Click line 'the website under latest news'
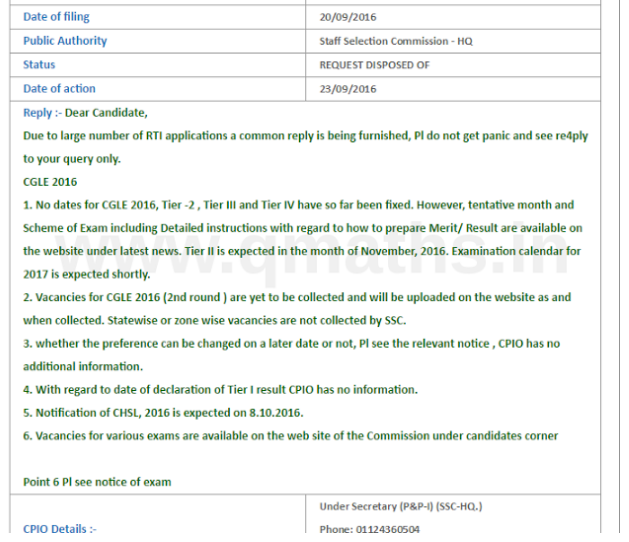Image resolution: width=629 pixels, height=542 pixels. coord(302,251)
